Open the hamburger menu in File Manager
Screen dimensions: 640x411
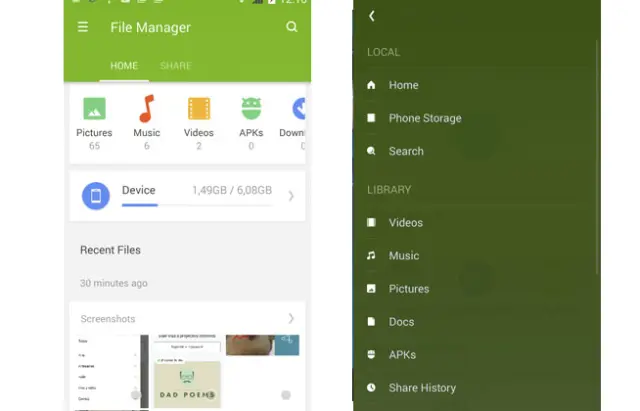point(83,27)
